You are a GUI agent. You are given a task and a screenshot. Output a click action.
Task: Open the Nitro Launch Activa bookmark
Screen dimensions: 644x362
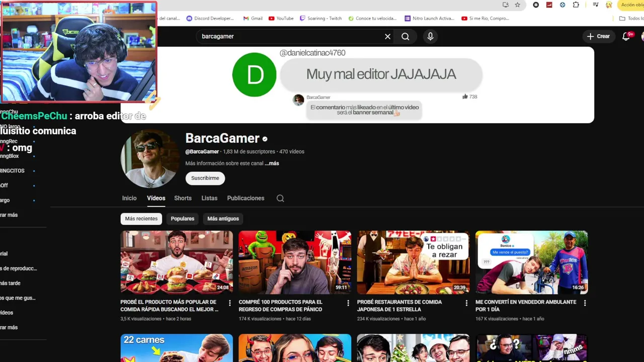pyautogui.click(x=429, y=18)
